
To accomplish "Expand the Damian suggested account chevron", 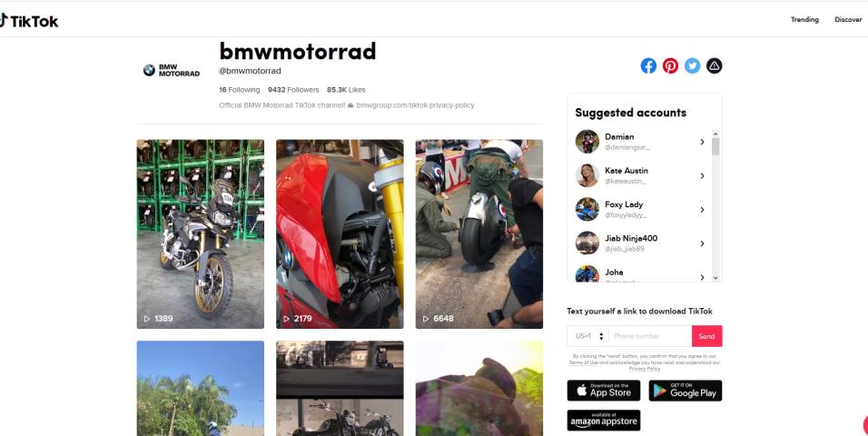I will 702,142.
